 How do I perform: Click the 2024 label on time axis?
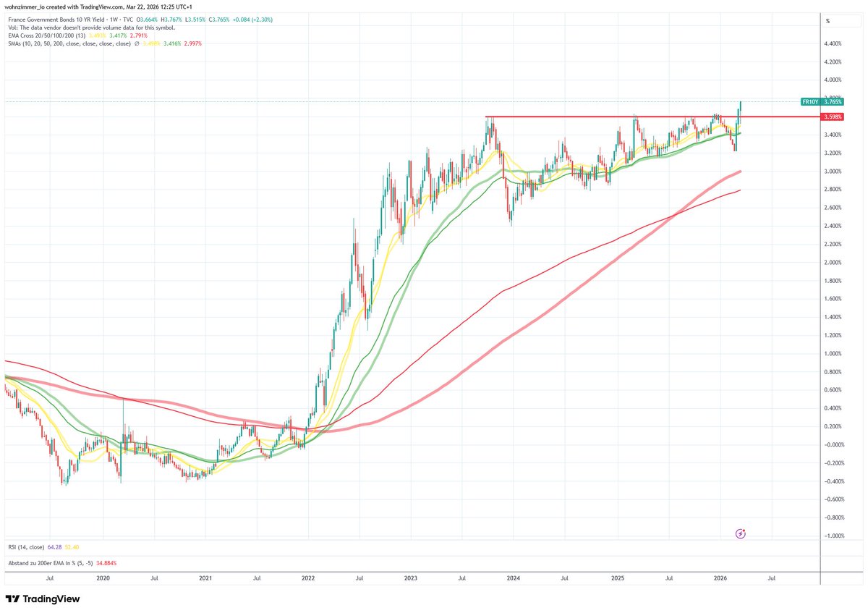514,578
